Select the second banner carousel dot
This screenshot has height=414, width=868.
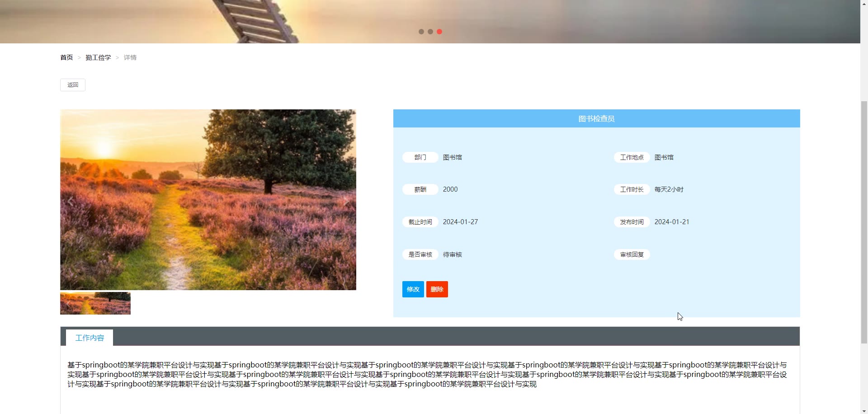(x=430, y=32)
